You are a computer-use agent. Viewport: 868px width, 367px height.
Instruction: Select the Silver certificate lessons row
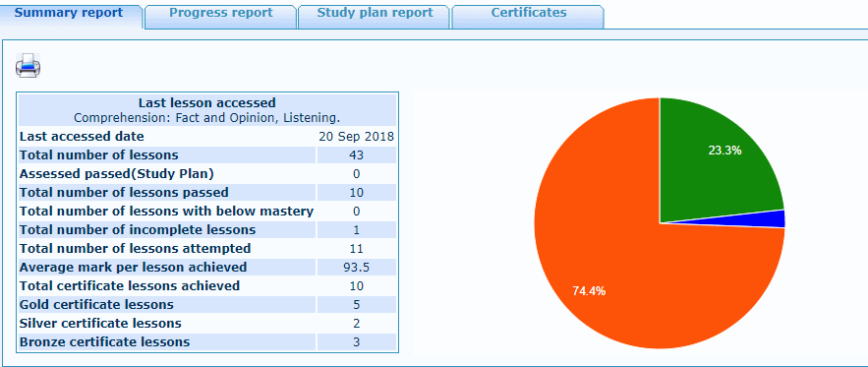tap(207, 323)
